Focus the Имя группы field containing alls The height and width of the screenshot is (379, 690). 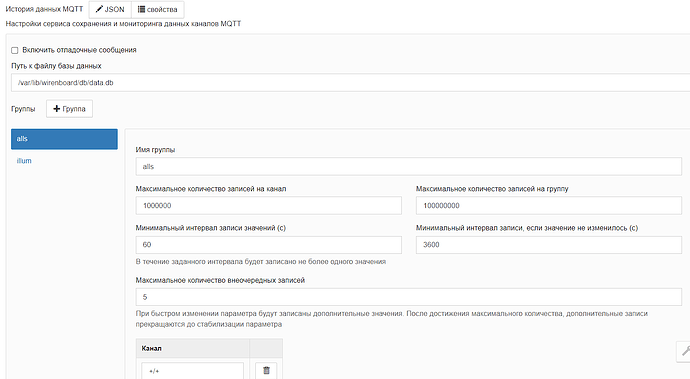coord(409,166)
